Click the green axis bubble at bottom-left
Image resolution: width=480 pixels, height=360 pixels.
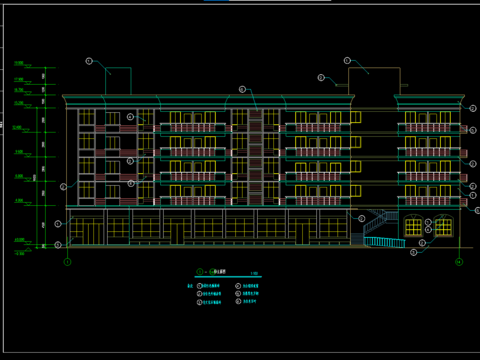(67, 262)
